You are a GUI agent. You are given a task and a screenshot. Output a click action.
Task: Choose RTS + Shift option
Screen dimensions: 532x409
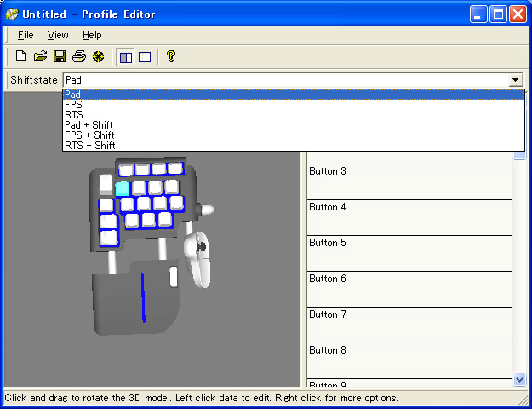294,146
